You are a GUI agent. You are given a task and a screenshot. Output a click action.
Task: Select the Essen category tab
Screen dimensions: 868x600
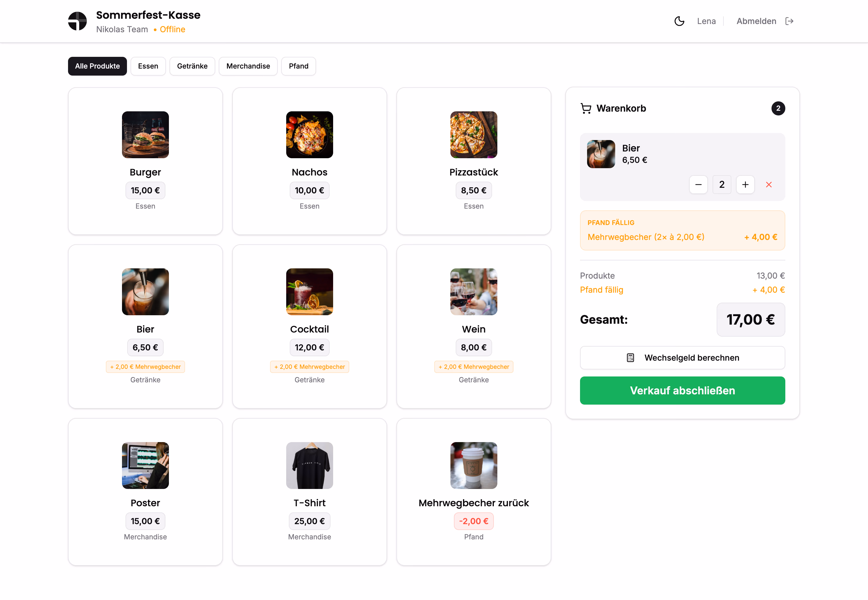pyautogui.click(x=148, y=66)
